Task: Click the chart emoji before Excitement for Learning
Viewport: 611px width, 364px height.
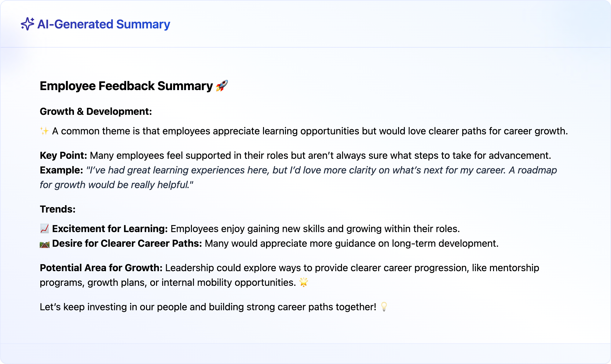Action: (45, 228)
